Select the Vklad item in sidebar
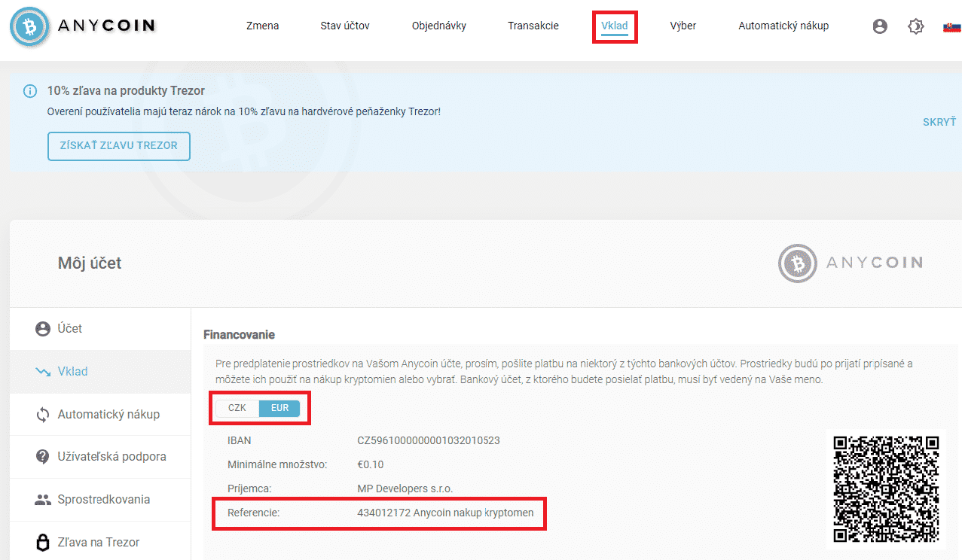This screenshot has height=560, width=962. 73,372
